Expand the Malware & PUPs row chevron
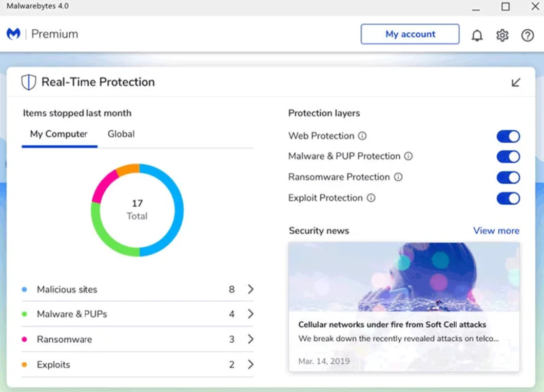The width and height of the screenshot is (544, 392). [250, 314]
